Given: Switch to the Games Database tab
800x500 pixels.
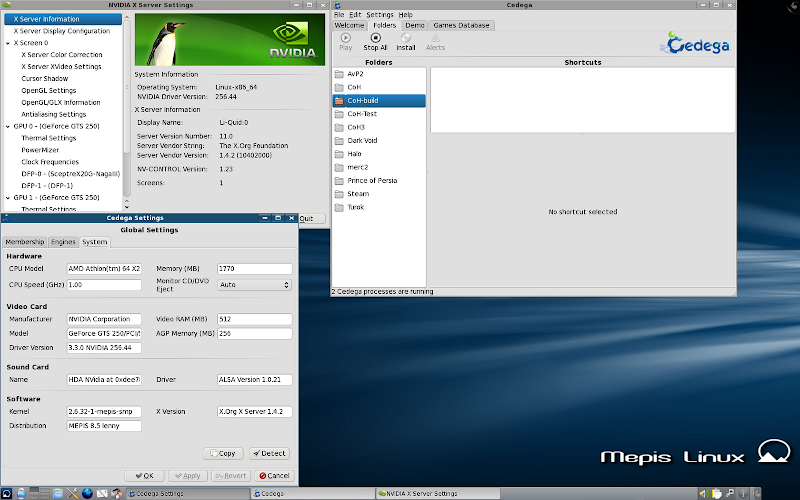Looking at the screenshot, I should pyautogui.click(x=460, y=25).
